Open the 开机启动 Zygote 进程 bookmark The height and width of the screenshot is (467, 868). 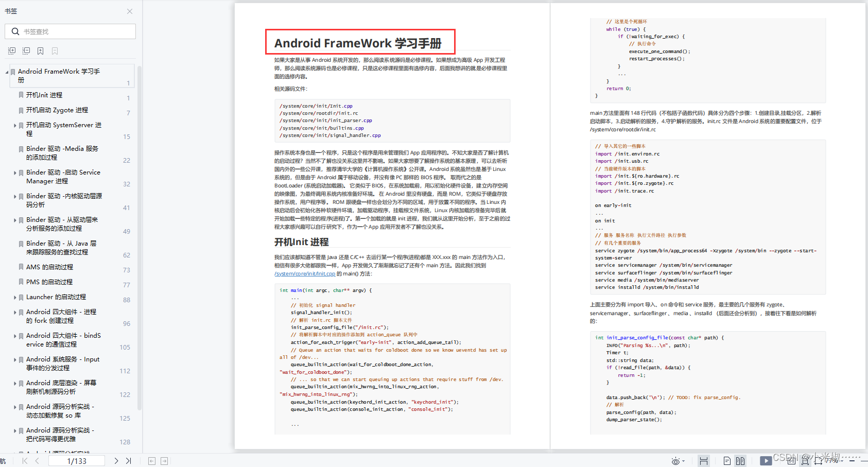[x=57, y=110]
